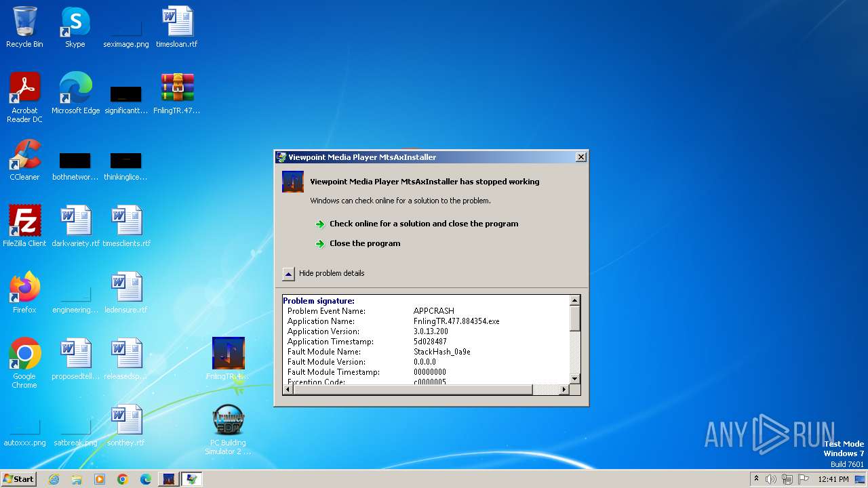Screen dimensions: 868x488
Task: Select the releasedsp... document icon
Action: pyautogui.click(x=126, y=359)
